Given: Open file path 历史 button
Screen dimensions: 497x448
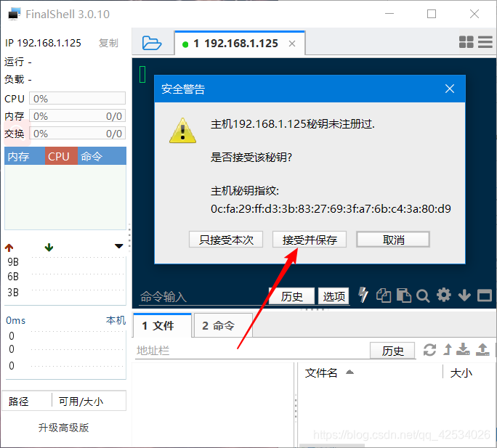Looking at the screenshot, I should coord(392,351).
